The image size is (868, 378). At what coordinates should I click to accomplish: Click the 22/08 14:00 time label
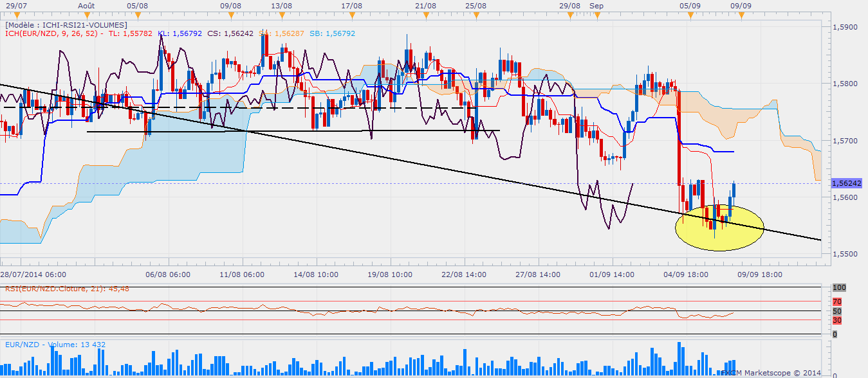click(x=465, y=274)
